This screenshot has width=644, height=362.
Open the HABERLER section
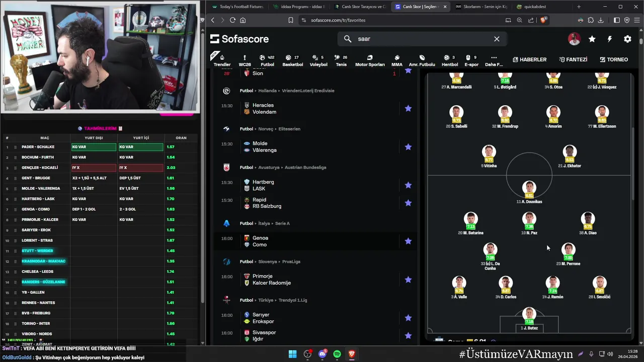pos(529,59)
